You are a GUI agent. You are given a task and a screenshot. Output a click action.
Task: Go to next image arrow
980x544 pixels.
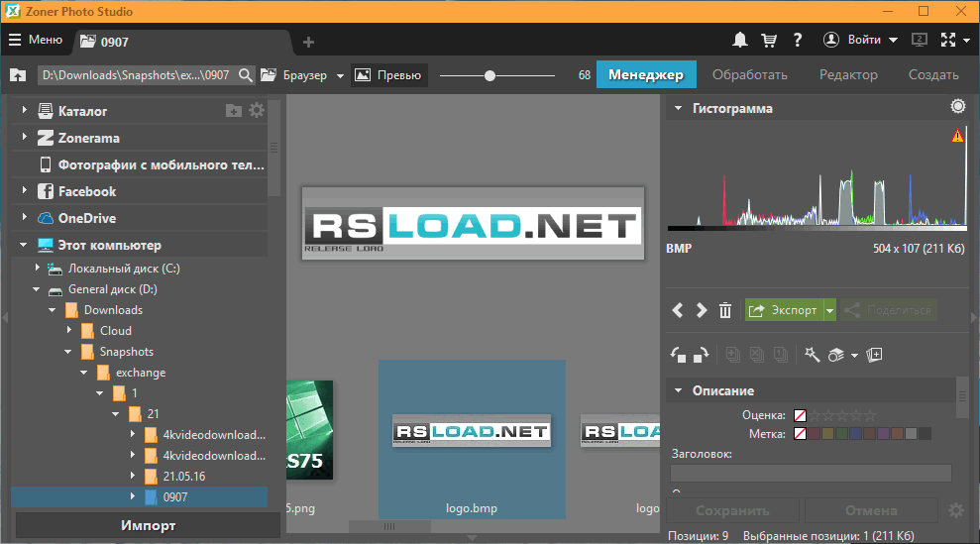coord(702,310)
